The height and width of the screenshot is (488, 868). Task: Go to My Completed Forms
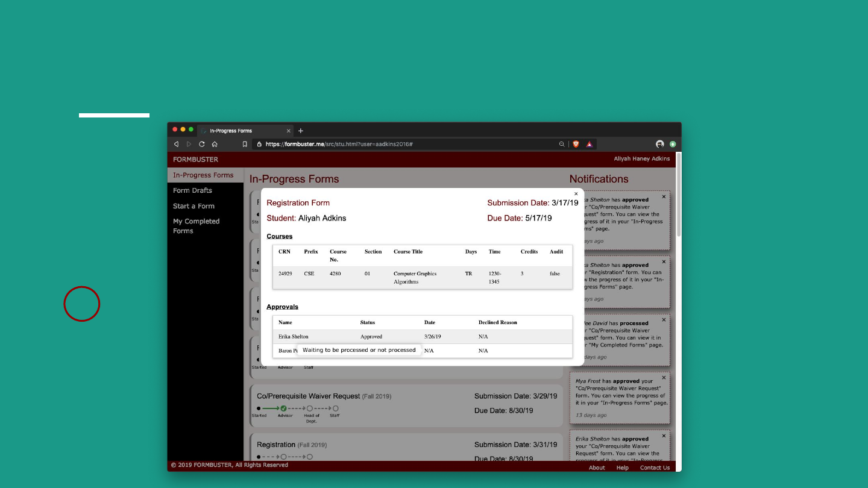pyautogui.click(x=196, y=226)
